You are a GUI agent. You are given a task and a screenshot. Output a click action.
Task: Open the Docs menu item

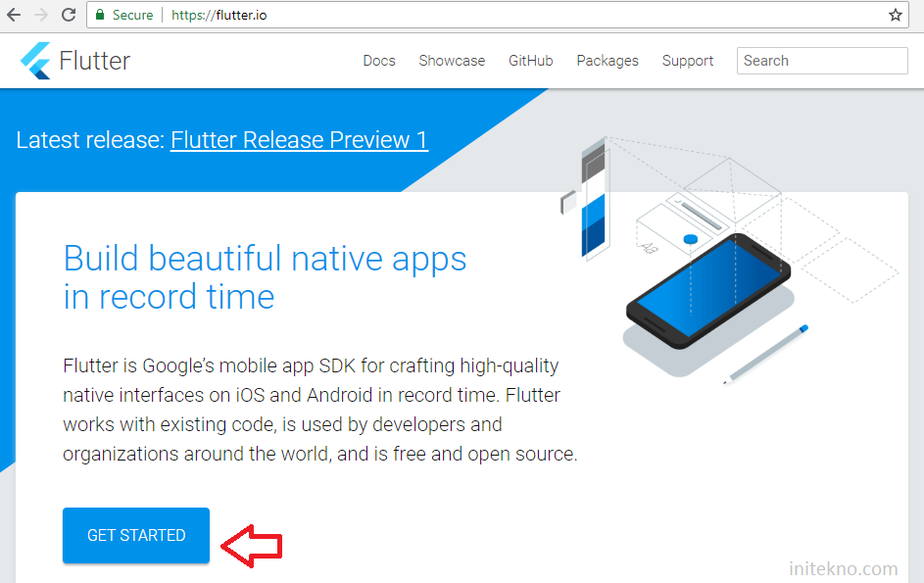point(379,61)
